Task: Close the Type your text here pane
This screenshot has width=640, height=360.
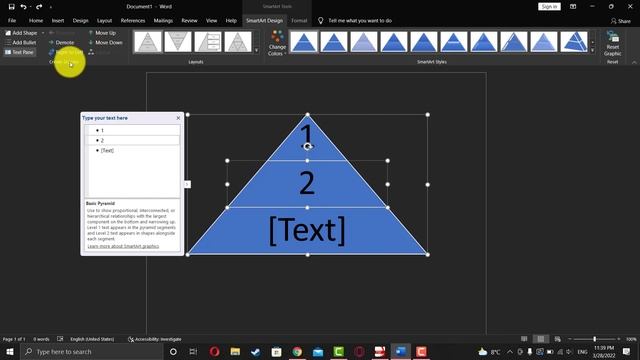Action: pyautogui.click(x=178, y=118)
